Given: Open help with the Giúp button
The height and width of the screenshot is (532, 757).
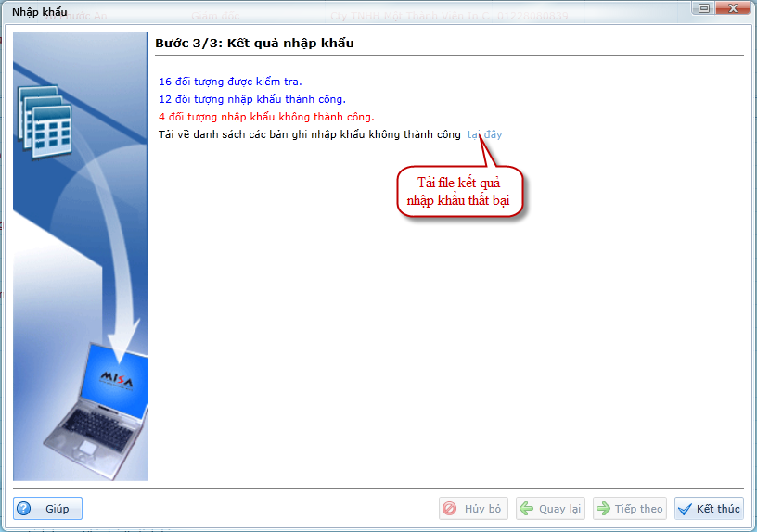Looking at the screenshot, I should click(48, 509).
